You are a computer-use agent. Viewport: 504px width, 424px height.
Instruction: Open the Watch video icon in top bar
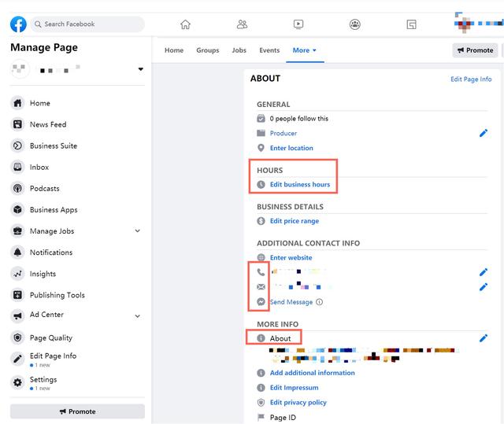point(298,24)
